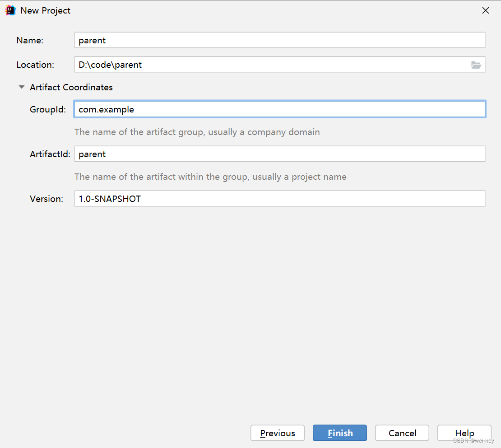This screenshot has width=501, height=448.
Task: Cancel the New Project dialog
Action: tap(402, 433)
